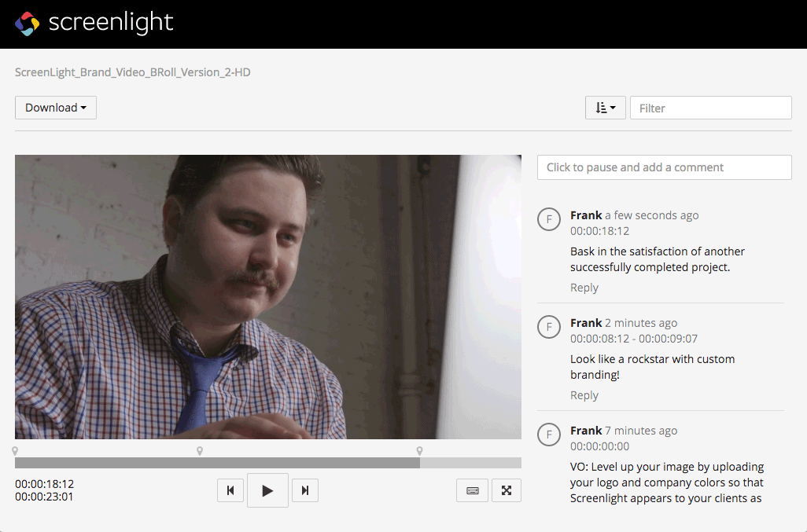Screen dimensions: 807x532
Task: Click the current time 00:00:18:12 under the video
Action: 44,484
